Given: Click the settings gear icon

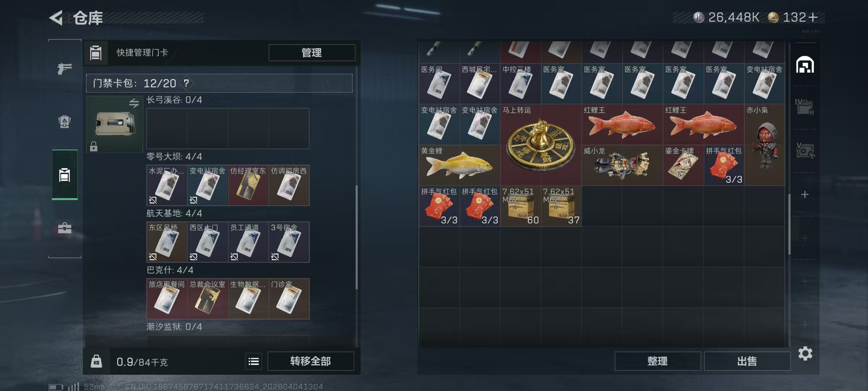Looking at the screenshot, I should point(805,353).
